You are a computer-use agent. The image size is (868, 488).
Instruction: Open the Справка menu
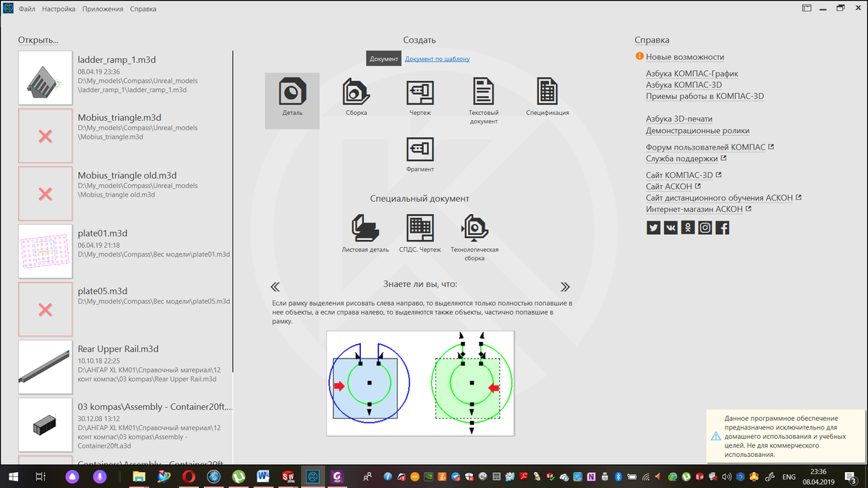pyautogui.click(x=143, y=9)
